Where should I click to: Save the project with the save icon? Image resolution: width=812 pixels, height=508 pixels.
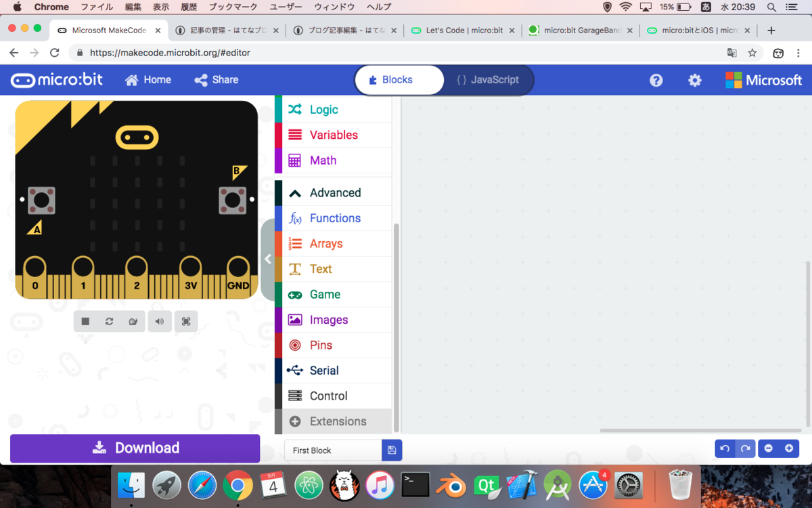click(x=392, y=450)
